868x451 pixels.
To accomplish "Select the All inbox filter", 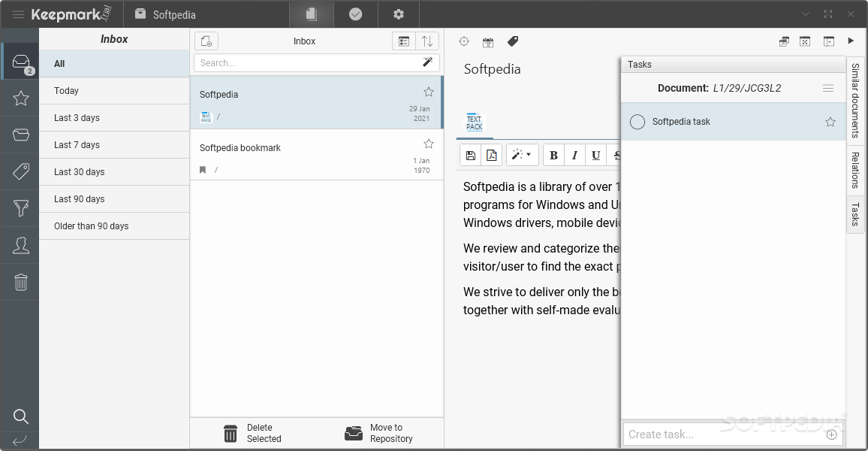I will tap(114, 64).
